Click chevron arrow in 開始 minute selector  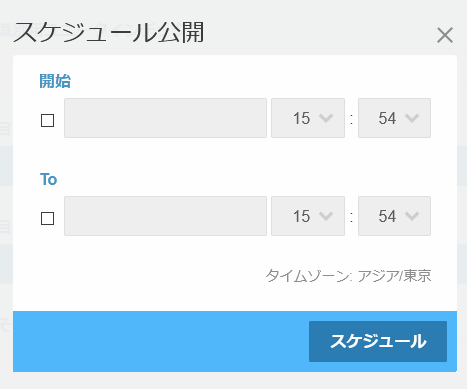(x=412, y=118)
